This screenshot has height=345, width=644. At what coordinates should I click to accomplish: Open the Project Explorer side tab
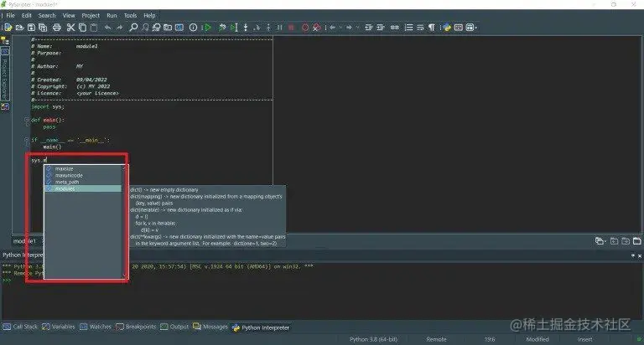tap(5, 75)
